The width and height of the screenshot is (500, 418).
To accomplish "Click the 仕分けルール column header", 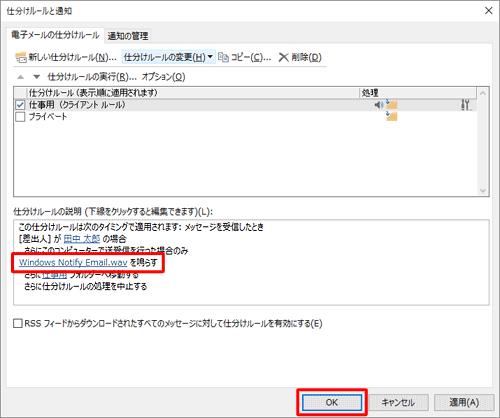I will pyautogui.click(x=193, y=93).
